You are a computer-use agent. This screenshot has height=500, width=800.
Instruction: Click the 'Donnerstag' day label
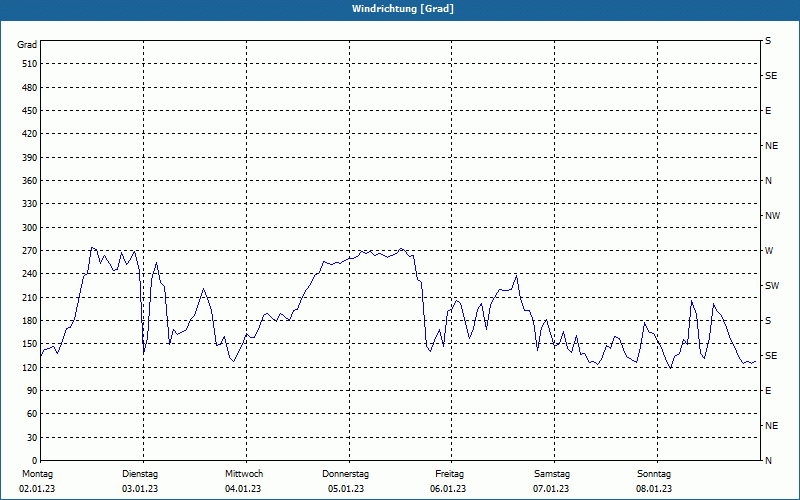coord(345,474)
